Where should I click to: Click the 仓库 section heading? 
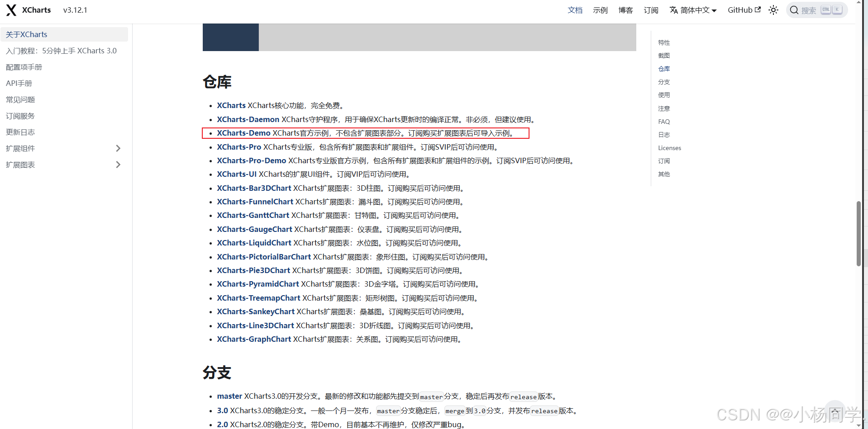pos(217,82)
